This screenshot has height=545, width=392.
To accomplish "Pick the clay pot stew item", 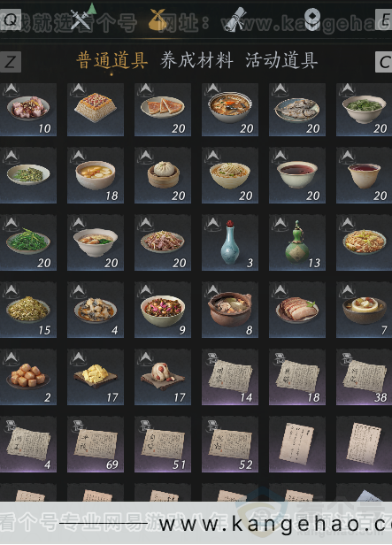I will 230,310.
